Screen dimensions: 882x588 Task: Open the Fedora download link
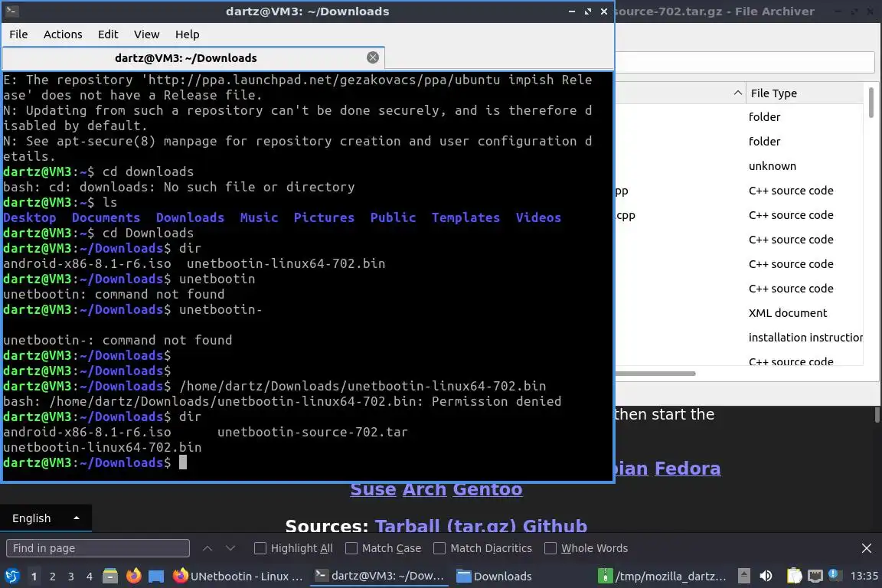point(688,468)
